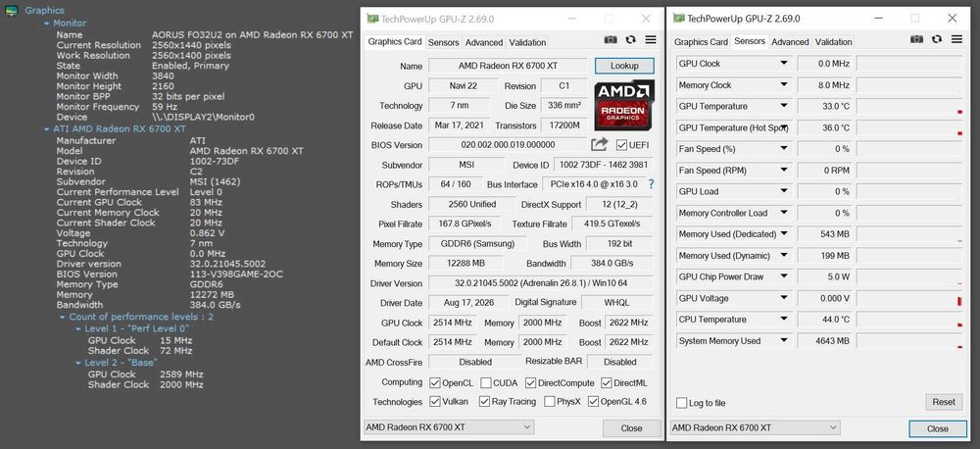Image resolution: width=980 pixels, height=449 pixels.
Task: Click the Graphics monitor icon in the tree
Action: [x=11, y=11]
